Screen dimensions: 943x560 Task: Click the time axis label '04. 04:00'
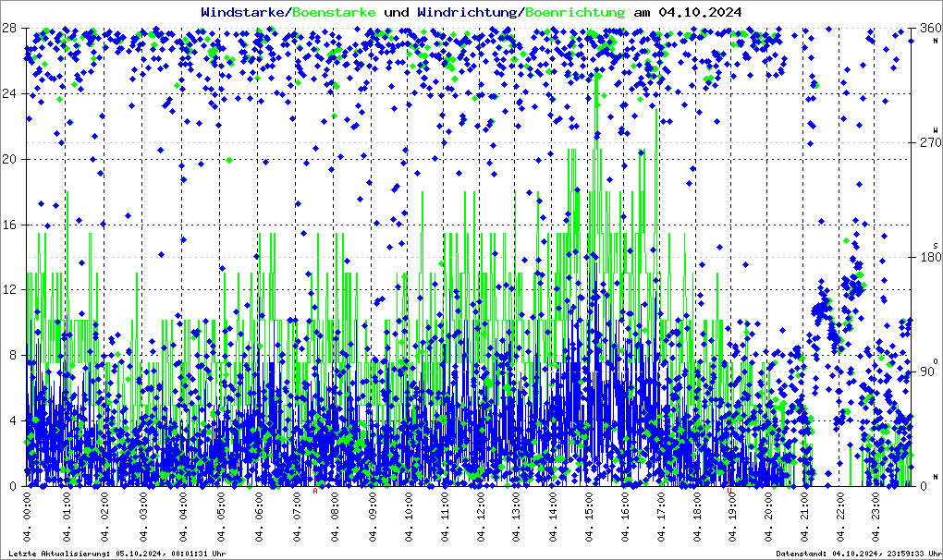(183, 517)
